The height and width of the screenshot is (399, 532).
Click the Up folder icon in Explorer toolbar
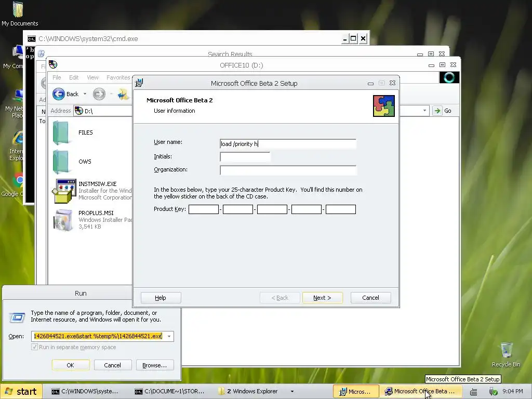click(x=123, y=94)
